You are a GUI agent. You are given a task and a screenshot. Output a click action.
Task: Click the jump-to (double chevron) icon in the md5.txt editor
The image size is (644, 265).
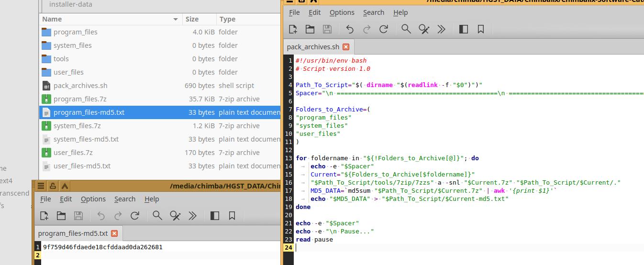[193, 216]
